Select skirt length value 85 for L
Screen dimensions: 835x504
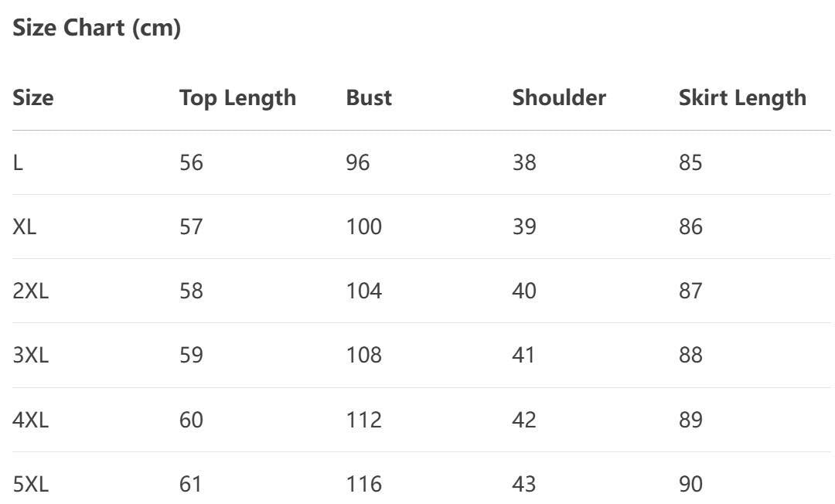[x=690, y=163]
